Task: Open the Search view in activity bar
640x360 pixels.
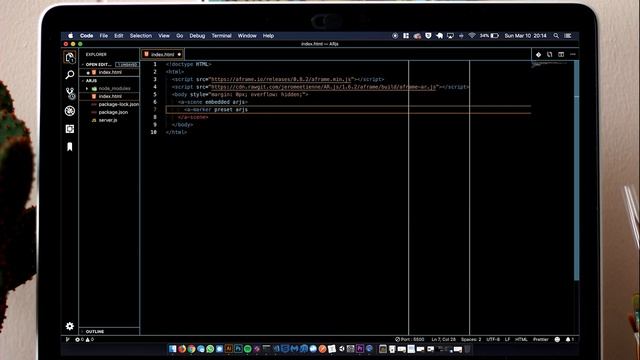Action: [x=70, y=75]
